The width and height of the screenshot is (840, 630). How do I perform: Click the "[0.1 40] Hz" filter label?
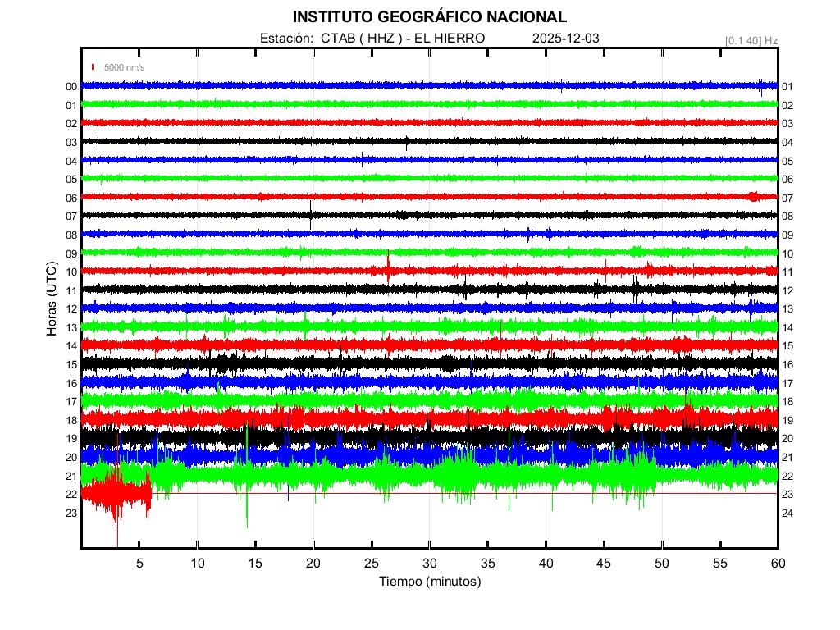(751, 40)
